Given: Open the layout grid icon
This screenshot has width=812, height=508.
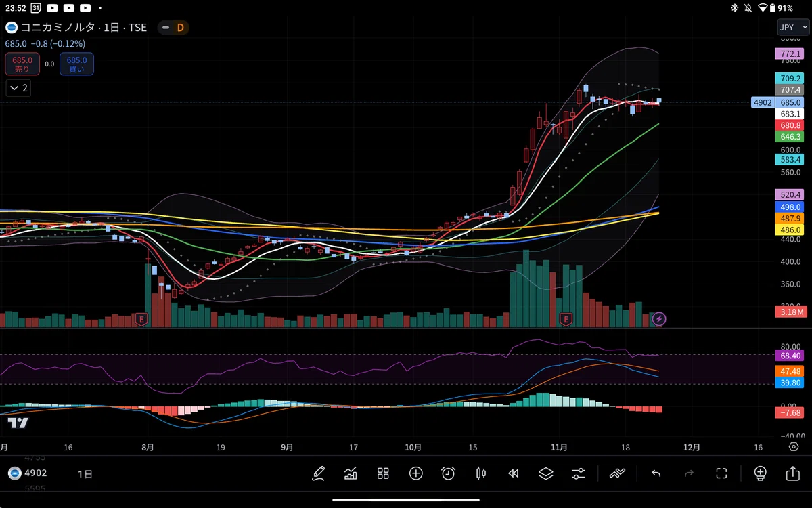Looking at the screenshot, I should tap(383, 473).
